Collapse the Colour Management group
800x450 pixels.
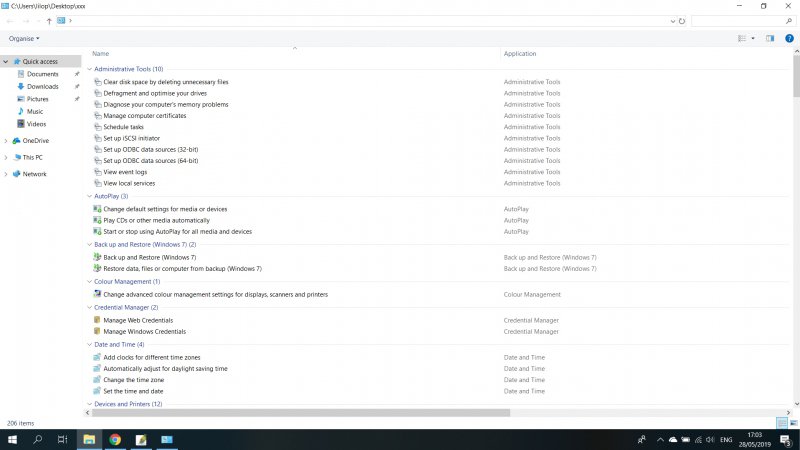(x=89, y=282)
